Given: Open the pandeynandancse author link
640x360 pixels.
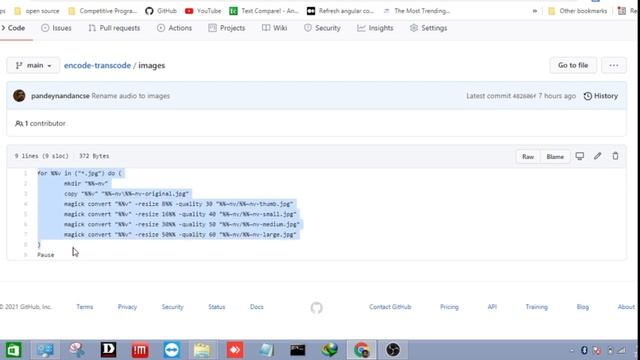Looking at the screenshot, I should tap(60, 96).
